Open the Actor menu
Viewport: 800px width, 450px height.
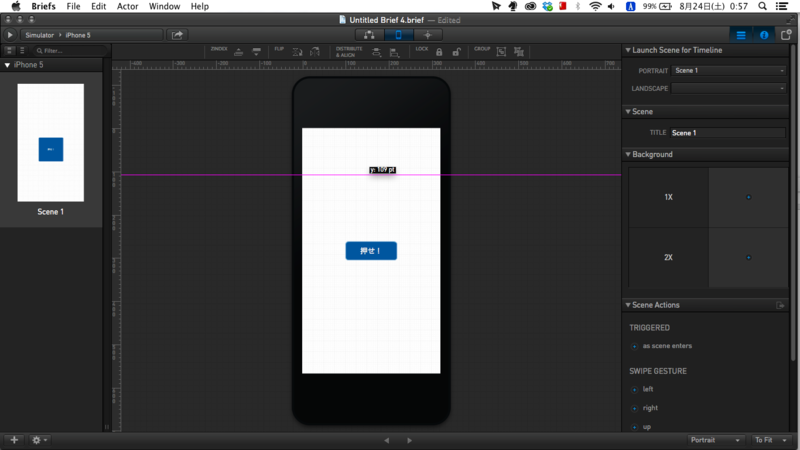[x=128, y=6]
